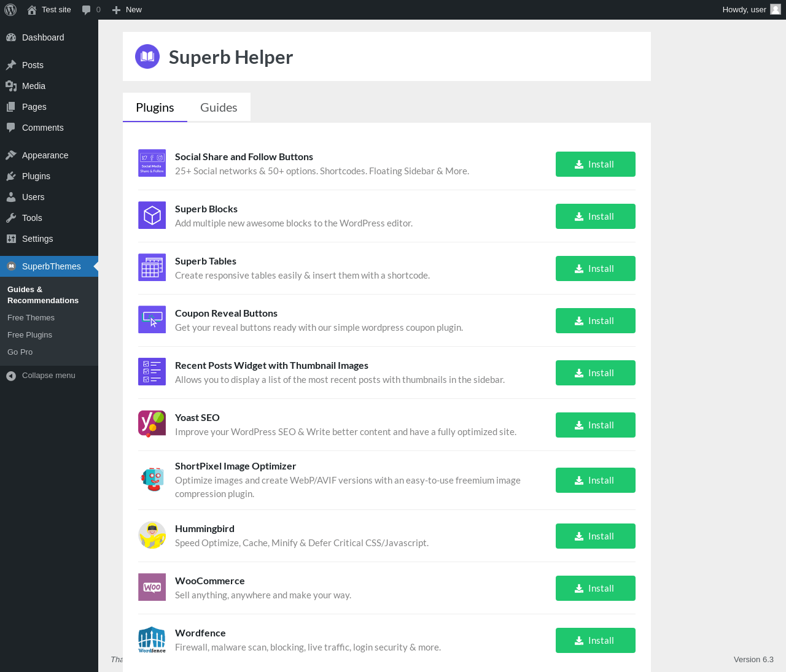Open Free Themes submenu link

49,317
